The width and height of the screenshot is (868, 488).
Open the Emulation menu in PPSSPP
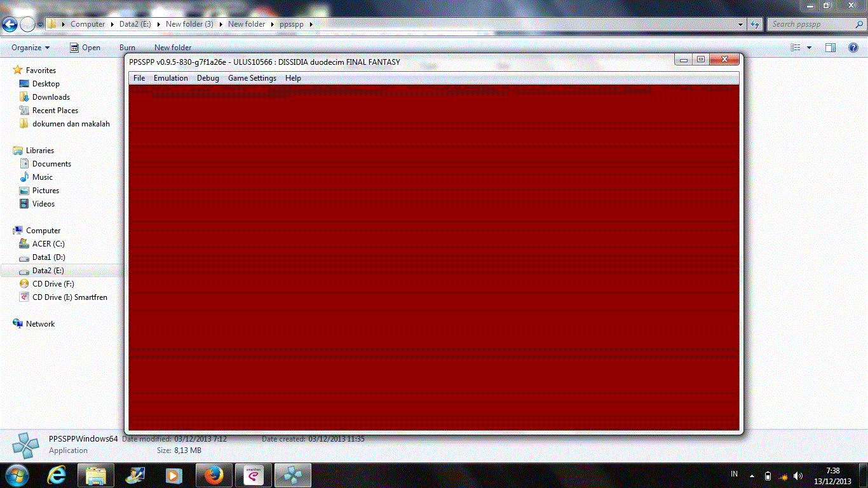point(170,78)
